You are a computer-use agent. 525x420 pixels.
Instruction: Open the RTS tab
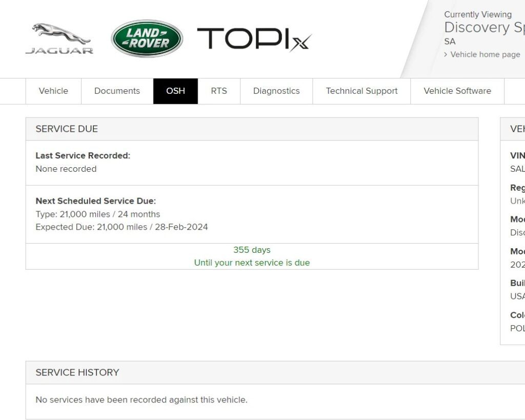pos(219,91)
